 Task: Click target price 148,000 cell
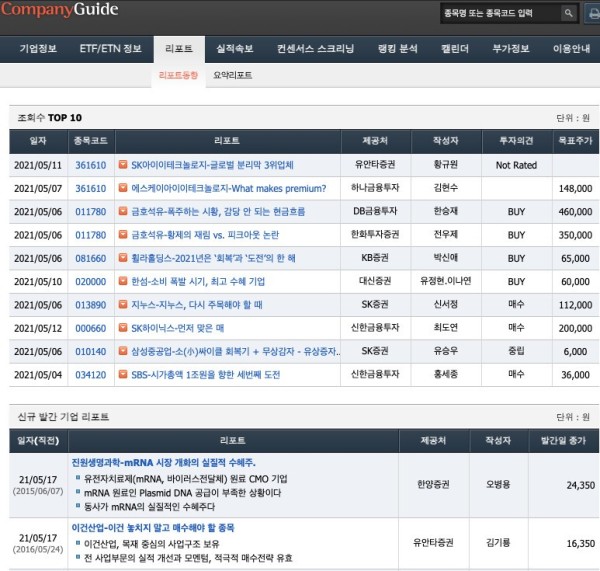tap(576, 189)
